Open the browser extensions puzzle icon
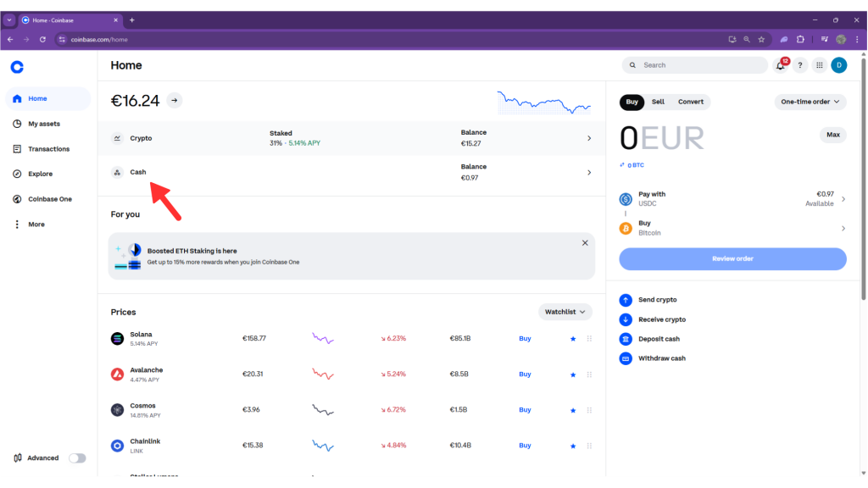The image size is (868, 488). tap(800, 39)
